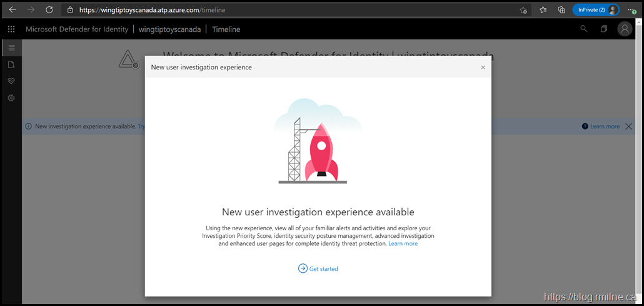This screenshot has height=306, width=644.
Task: Click the copy pages icon in header
Action: pyautogui.click(x=604, y=29)
